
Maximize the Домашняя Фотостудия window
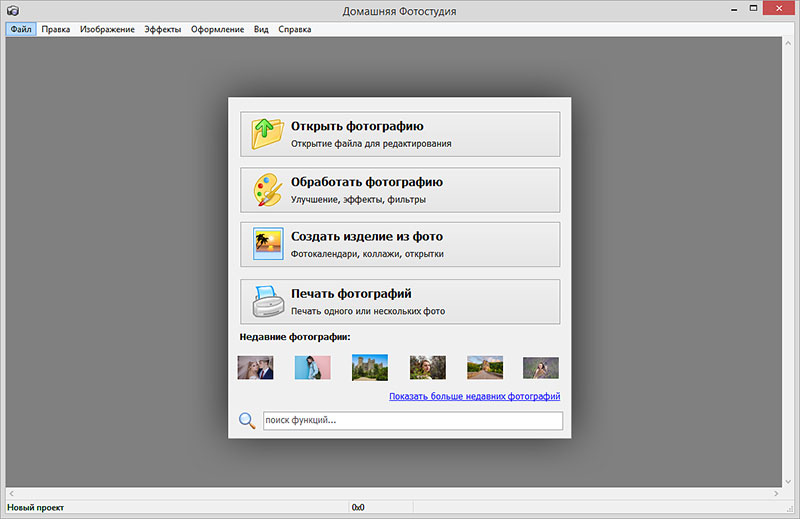coord(754,8)
